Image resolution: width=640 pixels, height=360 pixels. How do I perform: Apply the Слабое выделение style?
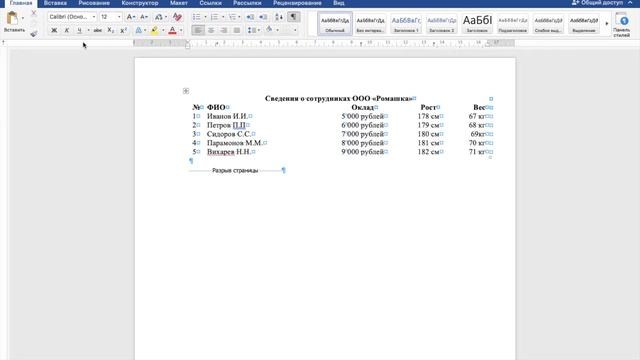[x=548, y=23]
